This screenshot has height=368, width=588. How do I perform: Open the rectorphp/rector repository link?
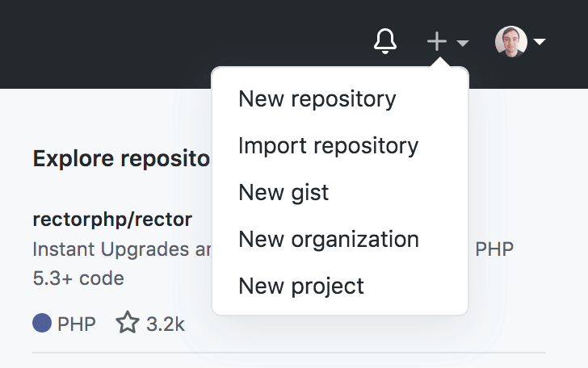coord(112,220)
